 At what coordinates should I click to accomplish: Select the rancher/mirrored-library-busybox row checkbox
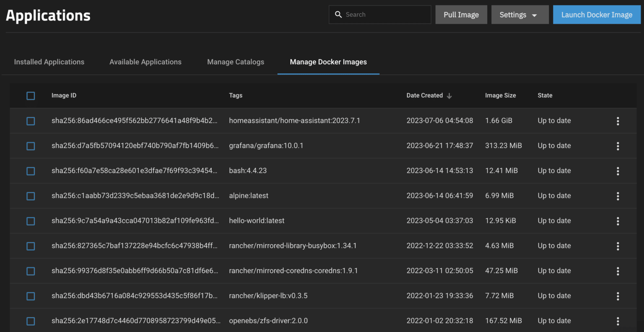click(x=31, y=246)
